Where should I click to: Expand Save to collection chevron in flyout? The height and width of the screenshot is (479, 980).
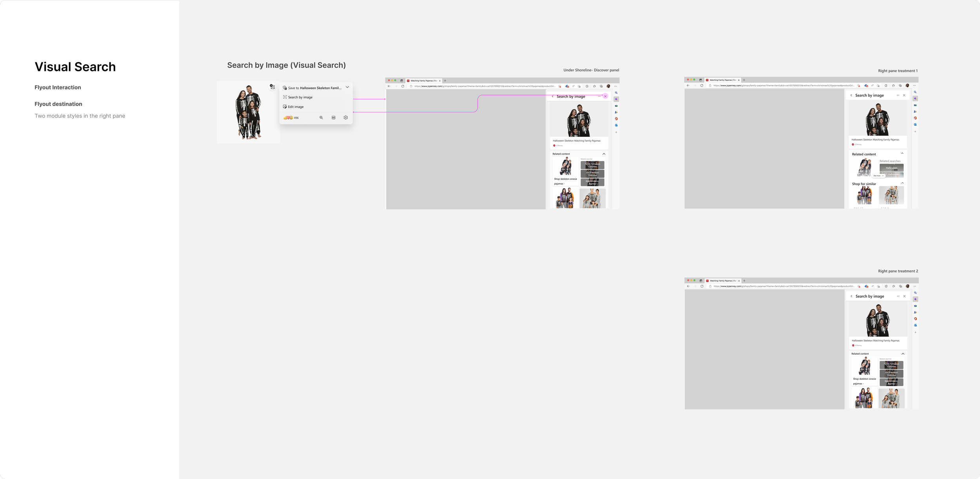(347, 87)
